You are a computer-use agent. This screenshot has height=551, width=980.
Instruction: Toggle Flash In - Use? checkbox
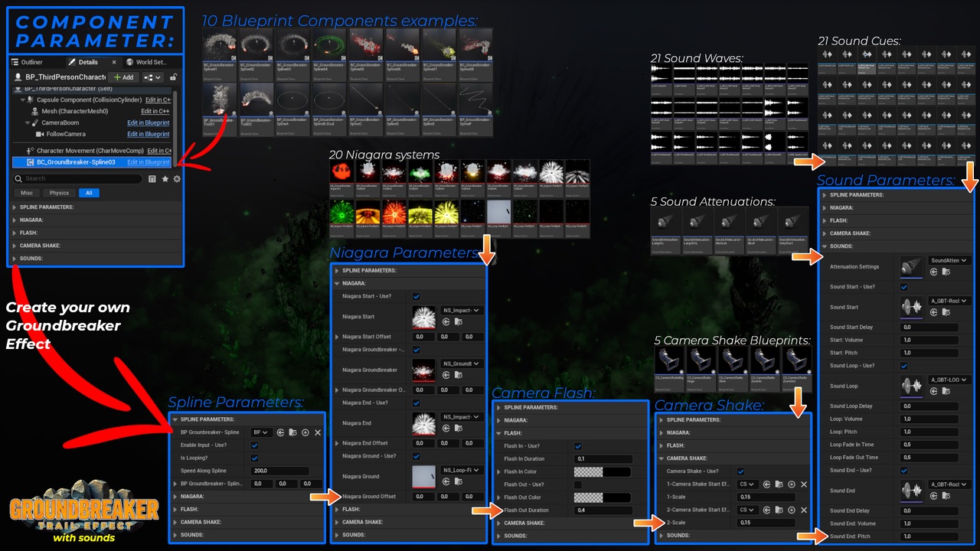tap(578, 446)
